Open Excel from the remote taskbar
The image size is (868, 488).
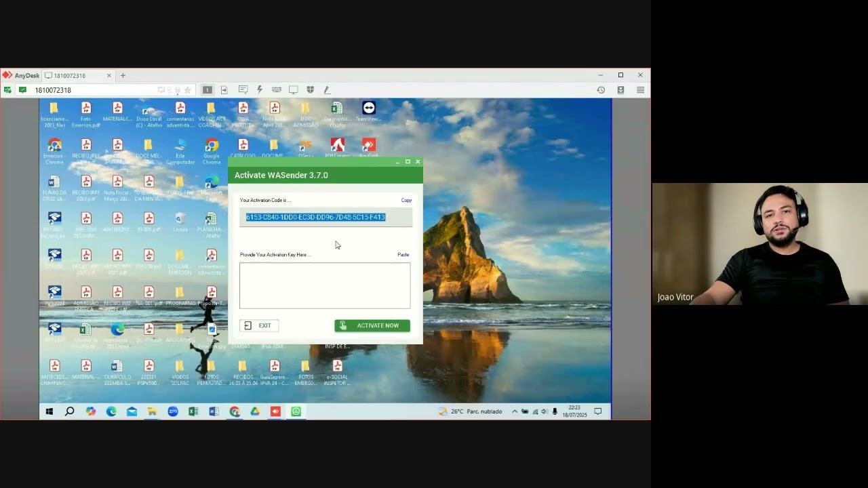point(193,411)
